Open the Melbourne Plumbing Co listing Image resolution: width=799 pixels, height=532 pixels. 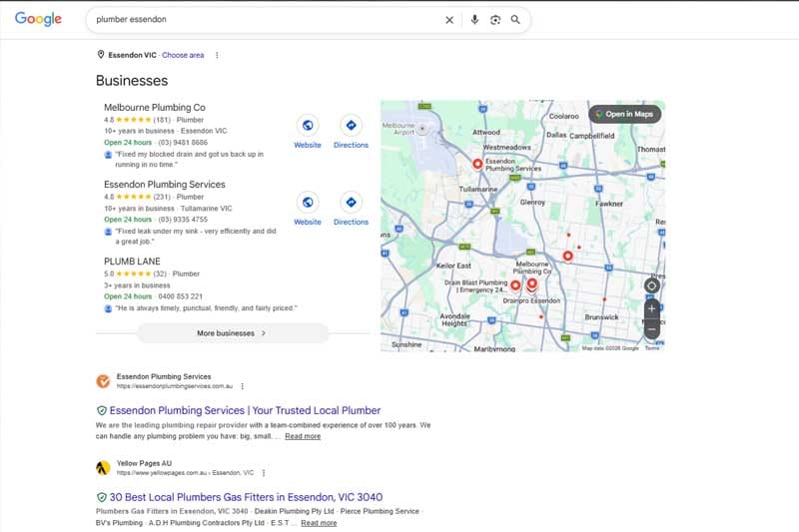point(155,108)
